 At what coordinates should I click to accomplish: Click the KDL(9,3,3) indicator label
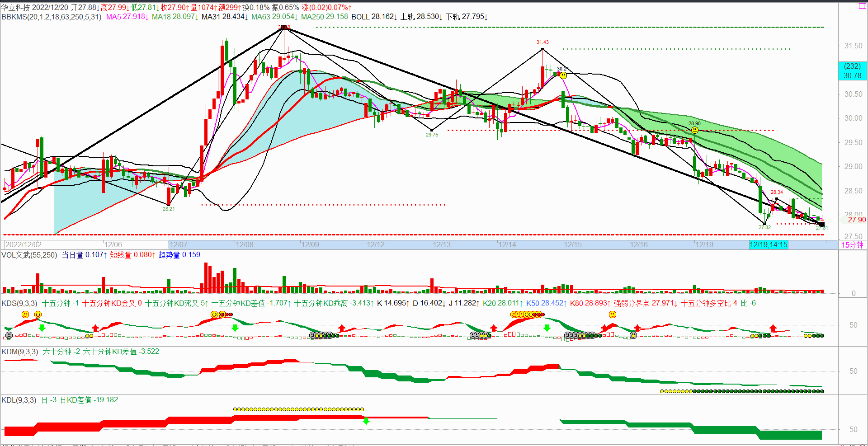19,400
